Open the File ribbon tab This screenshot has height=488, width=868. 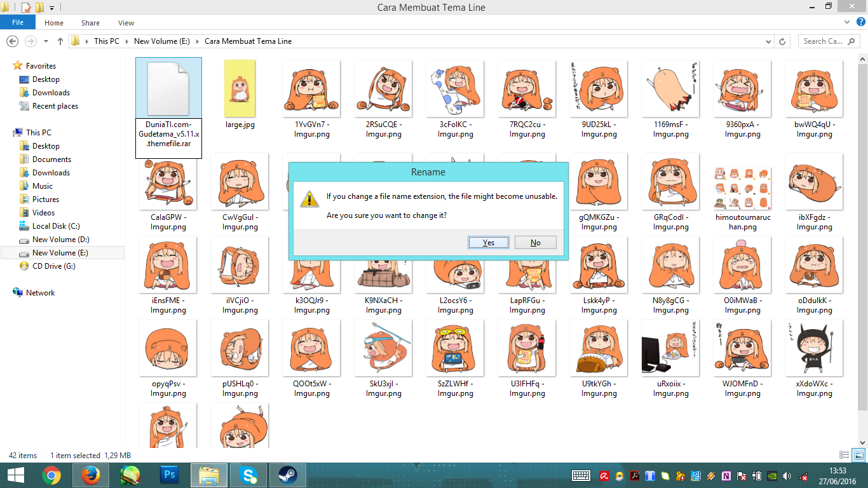coord(18,22)
